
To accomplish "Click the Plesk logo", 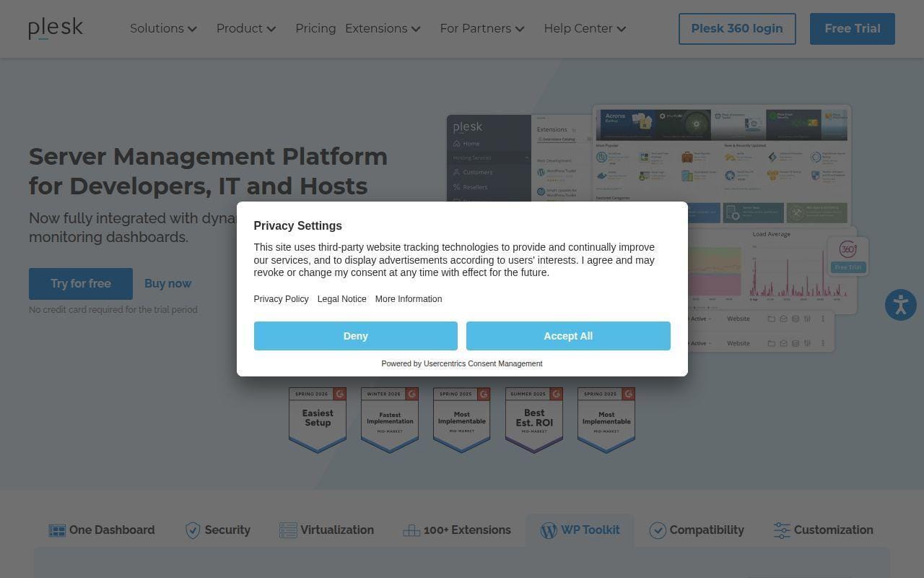I will (56, 29).
